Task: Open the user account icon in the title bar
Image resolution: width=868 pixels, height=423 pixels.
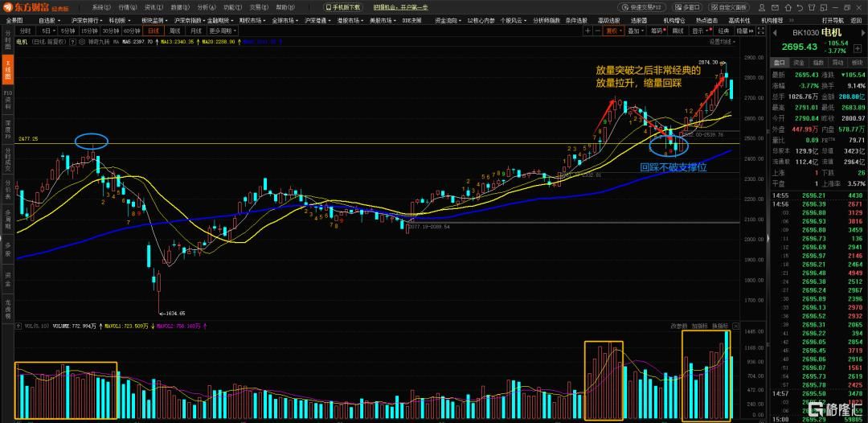Action: [x=762, y=7]
